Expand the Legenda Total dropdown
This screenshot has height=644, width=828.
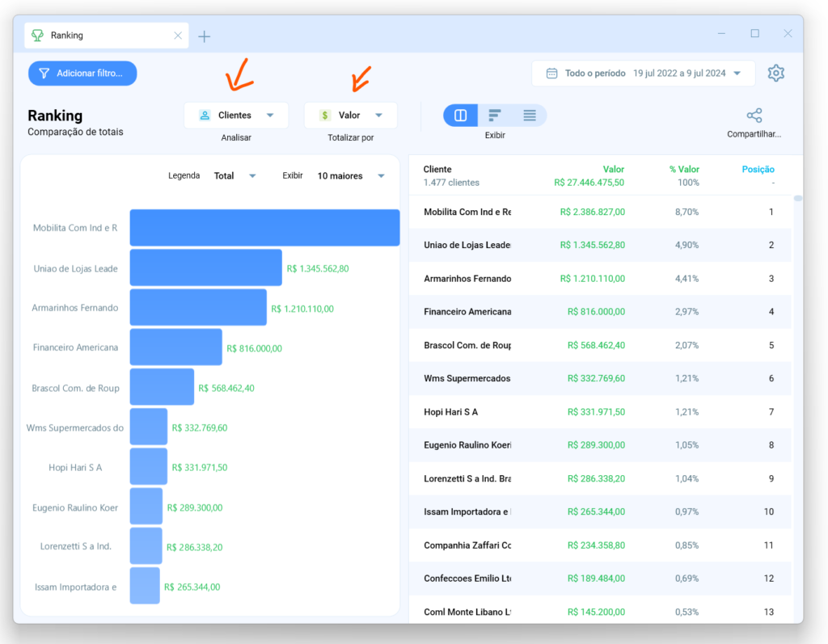234,175
